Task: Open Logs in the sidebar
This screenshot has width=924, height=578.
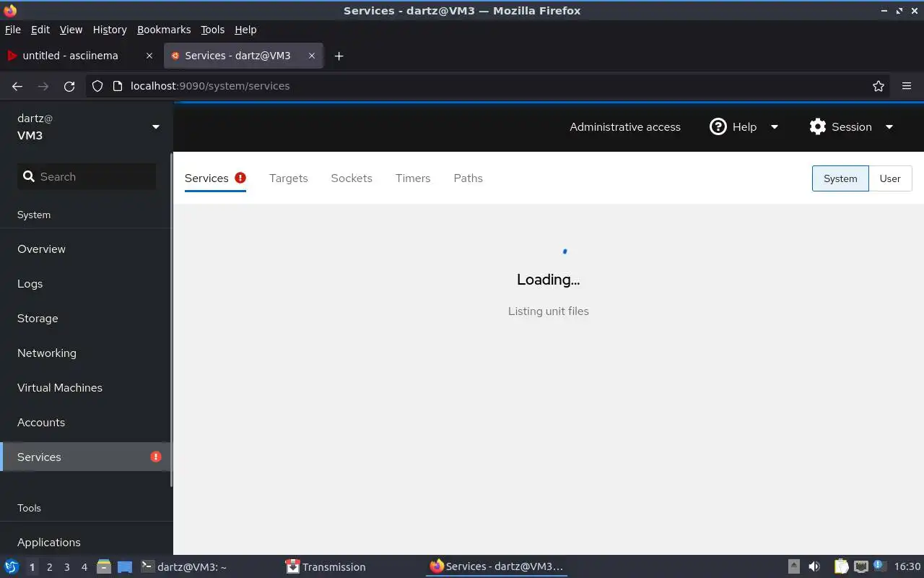Action: point(87,284)
